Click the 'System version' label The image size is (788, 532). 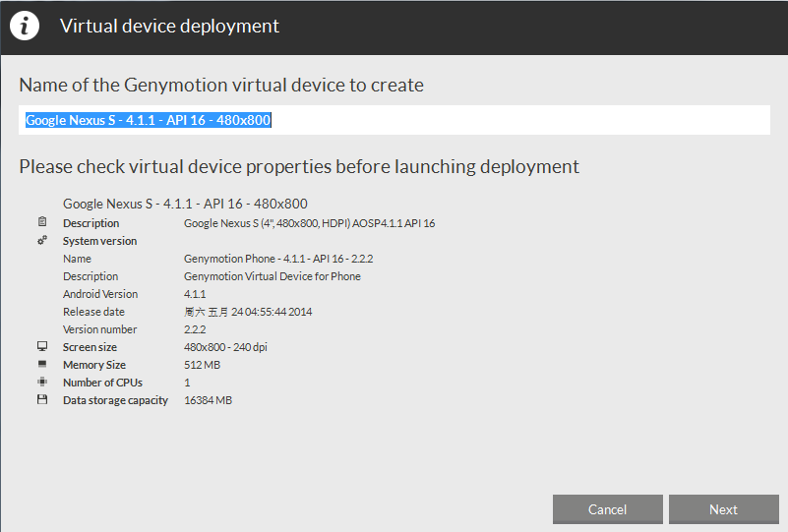pos(99,241)
